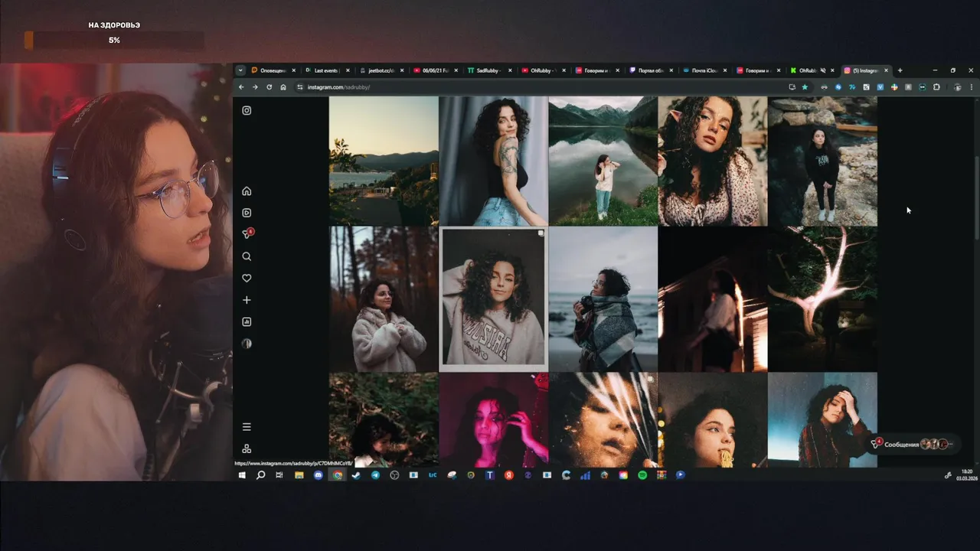Open the browser Extensions puzzle icon

(936, 87)
